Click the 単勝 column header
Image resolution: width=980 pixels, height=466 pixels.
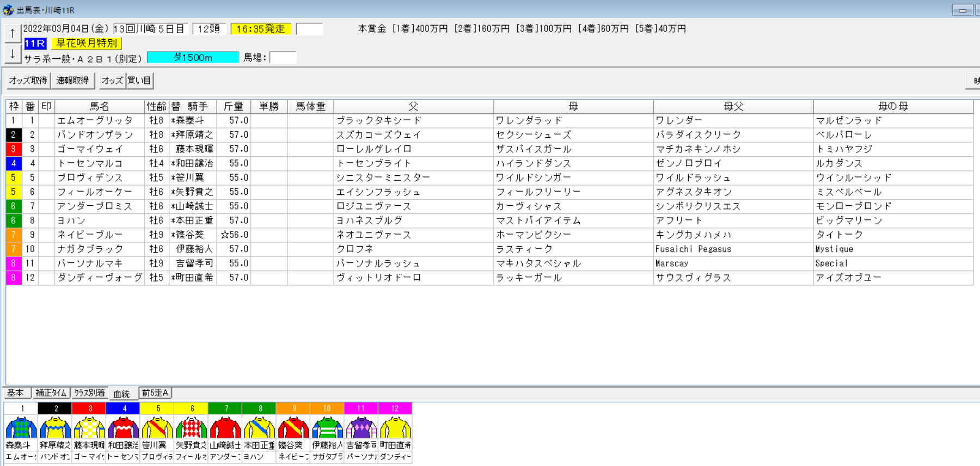click(x=269, y=106)
